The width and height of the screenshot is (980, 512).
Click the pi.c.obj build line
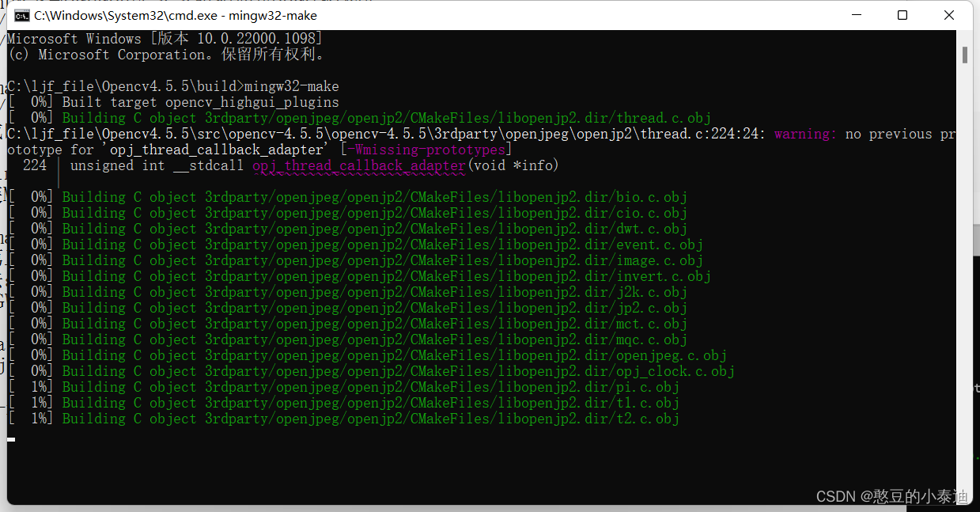tap(343, 387)
